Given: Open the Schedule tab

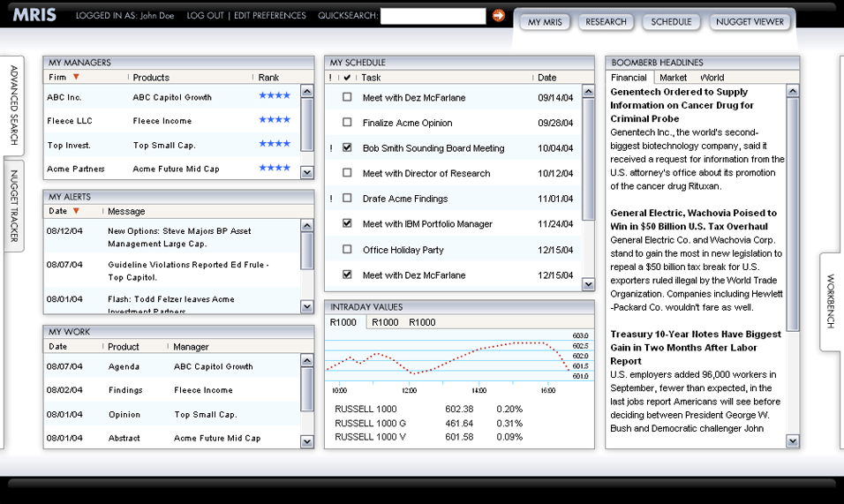Looking at the screenshot, I should (671, 21).
